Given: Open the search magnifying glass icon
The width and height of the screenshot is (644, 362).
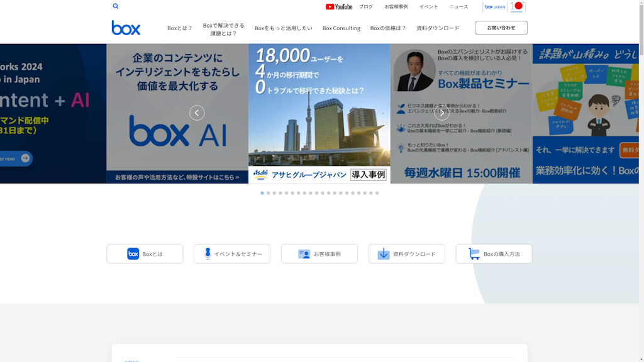Looking at the screenshot, I should 116,6.
